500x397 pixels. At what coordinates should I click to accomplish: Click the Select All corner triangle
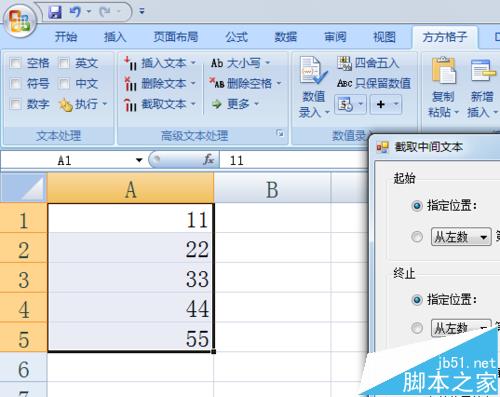pyautogui.click(x=24, y=188)
